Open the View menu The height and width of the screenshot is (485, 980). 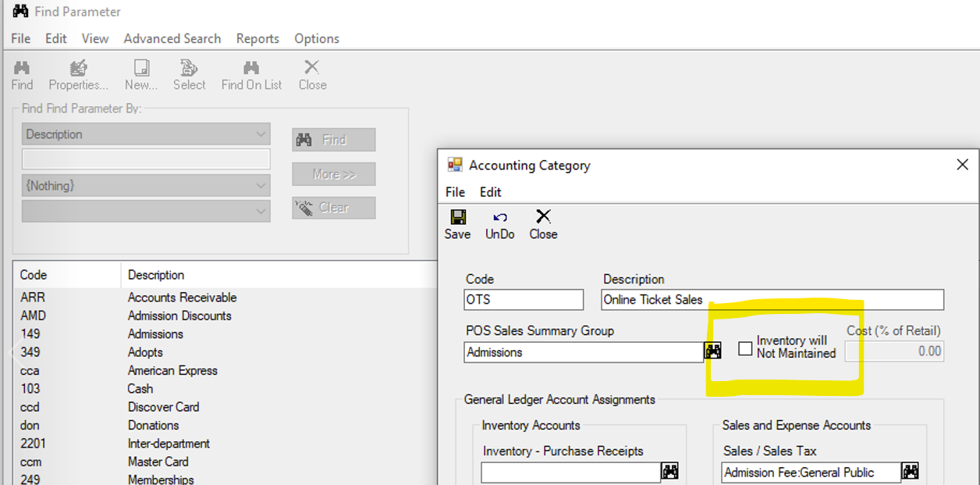(x=95, y=38)
